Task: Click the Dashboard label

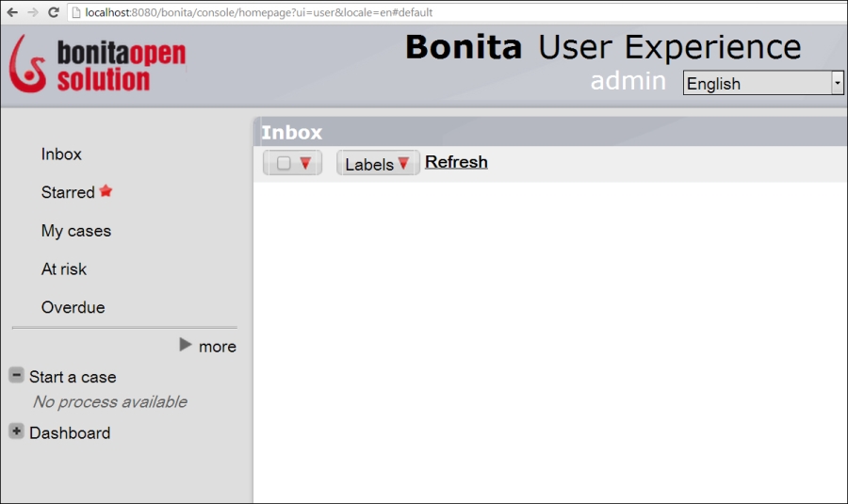Action: (70, 433)
